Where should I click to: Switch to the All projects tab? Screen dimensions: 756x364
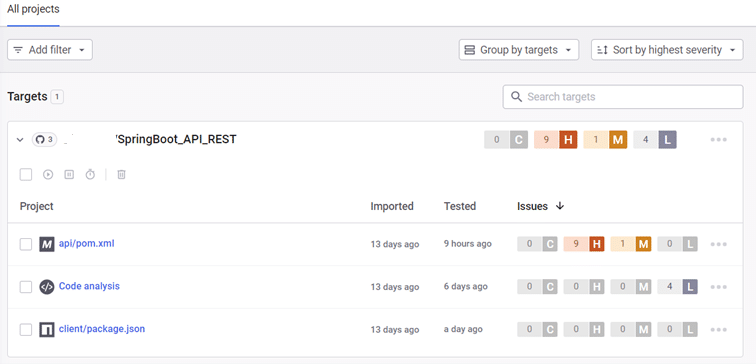point(33,9)
